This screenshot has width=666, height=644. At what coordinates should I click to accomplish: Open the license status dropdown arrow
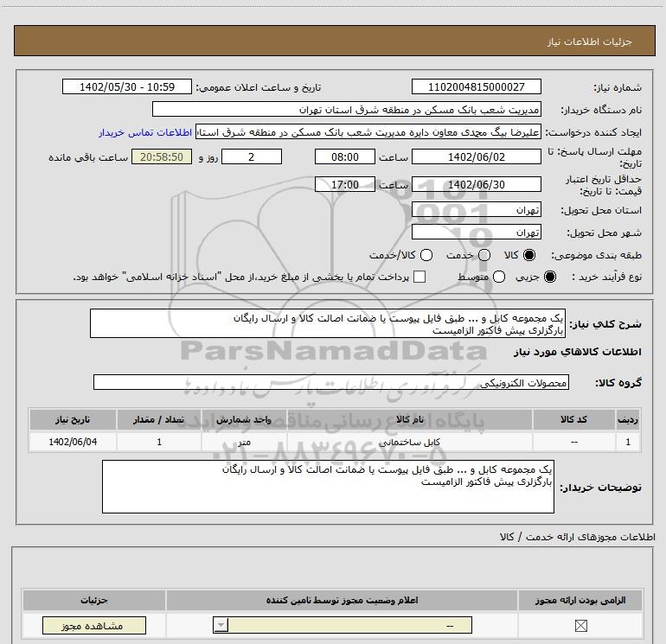click(x=221, y=625)
